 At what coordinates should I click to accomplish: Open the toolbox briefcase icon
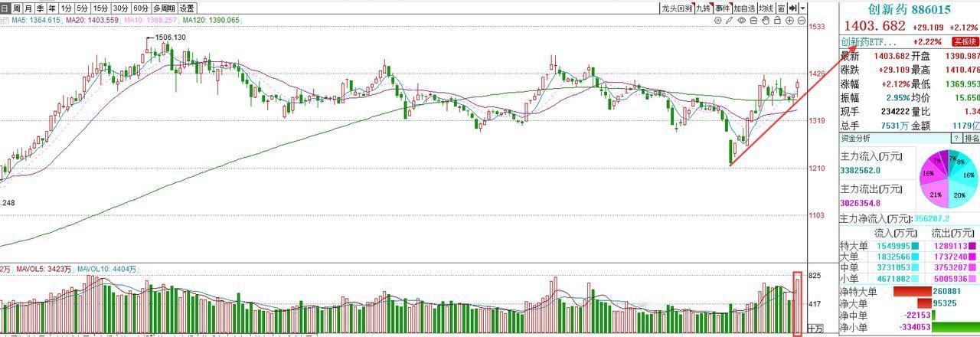(753, 21)
